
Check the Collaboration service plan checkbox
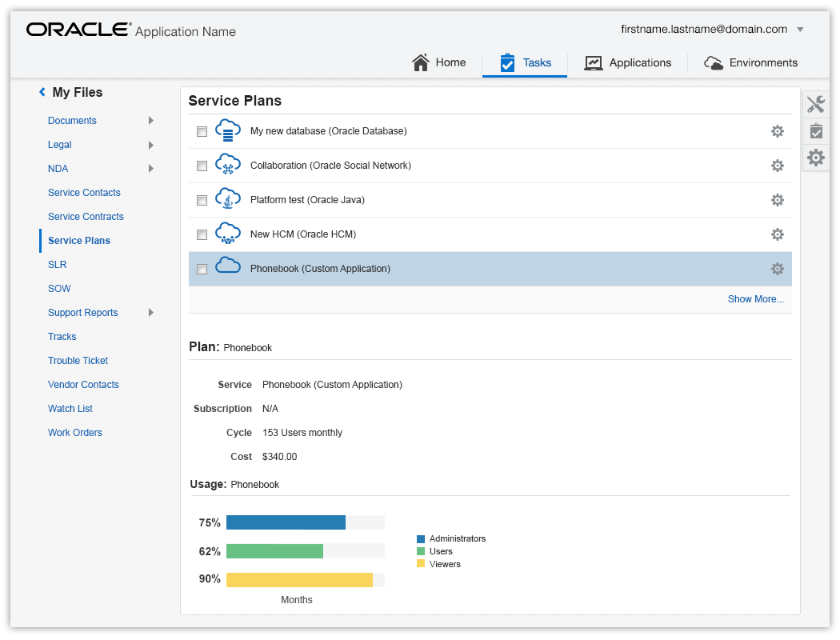click(x=202, y=166)
